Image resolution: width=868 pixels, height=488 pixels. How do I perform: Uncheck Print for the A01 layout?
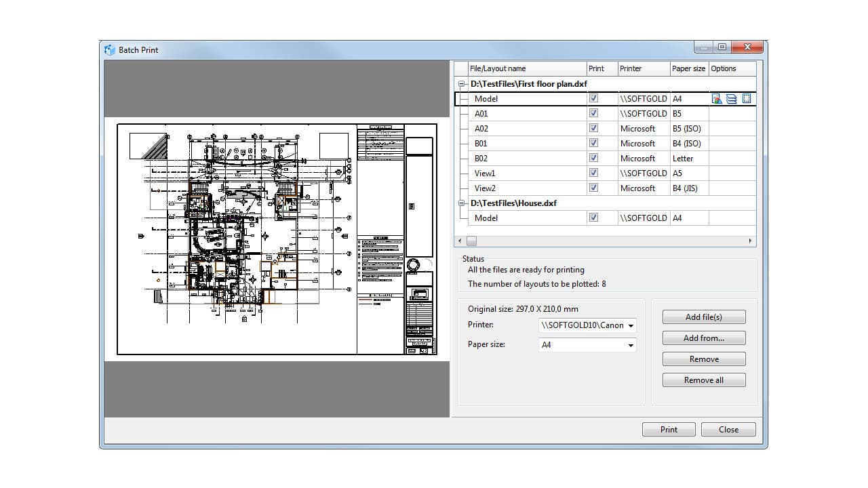tap(593, 113)
